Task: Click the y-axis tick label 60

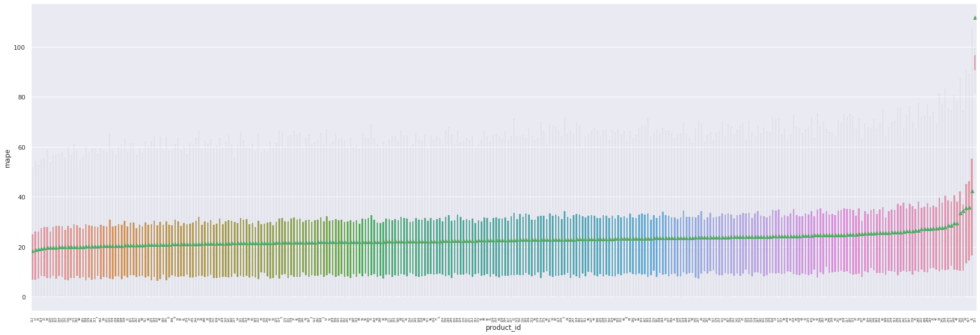Action: pyautogui.click(x=22, y=147)
